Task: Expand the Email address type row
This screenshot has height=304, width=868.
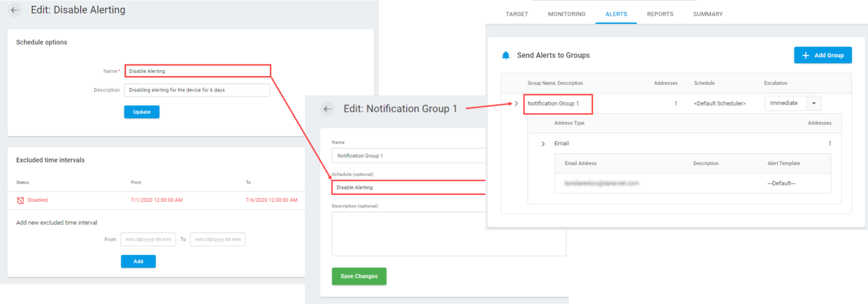Action: (x=543, y=144)
